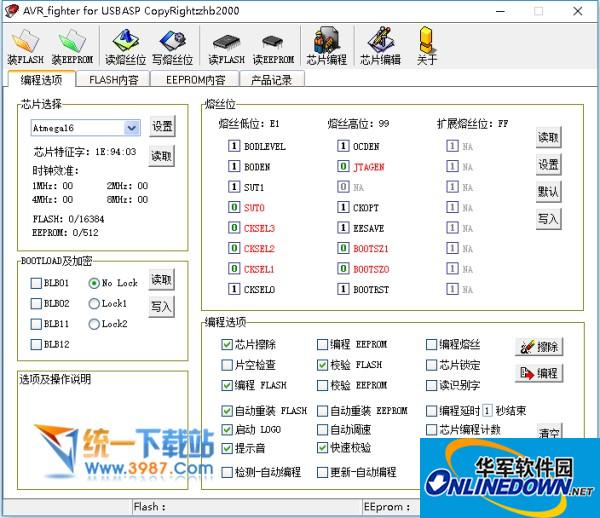Image resolution: width=600 pixels, height=518 pixels.
Task: Uncheck the 启动 LOGO checkbox
Action: (227, 429)
